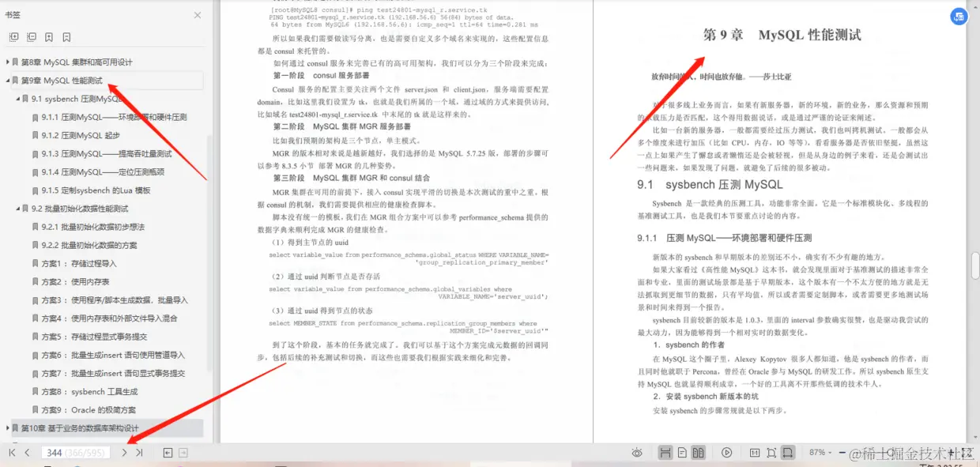
Task: Open bookmark 9.1.2 压测MySQL 起步
Action: [x=81, y=135]
